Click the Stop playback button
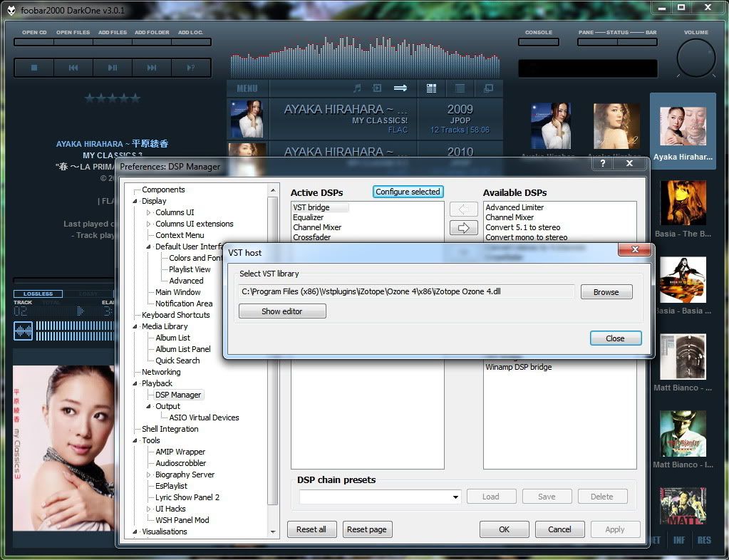This screenshot has height=560, width=729. (x=34, y=68)
